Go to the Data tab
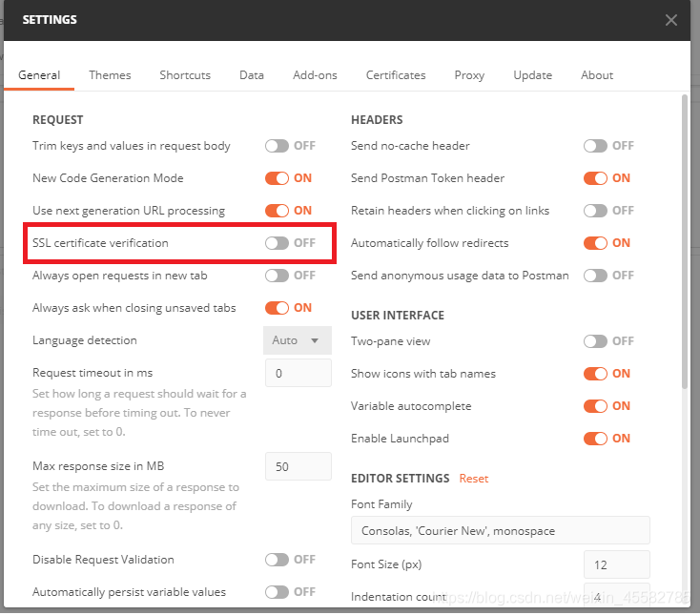 [252, 75]
